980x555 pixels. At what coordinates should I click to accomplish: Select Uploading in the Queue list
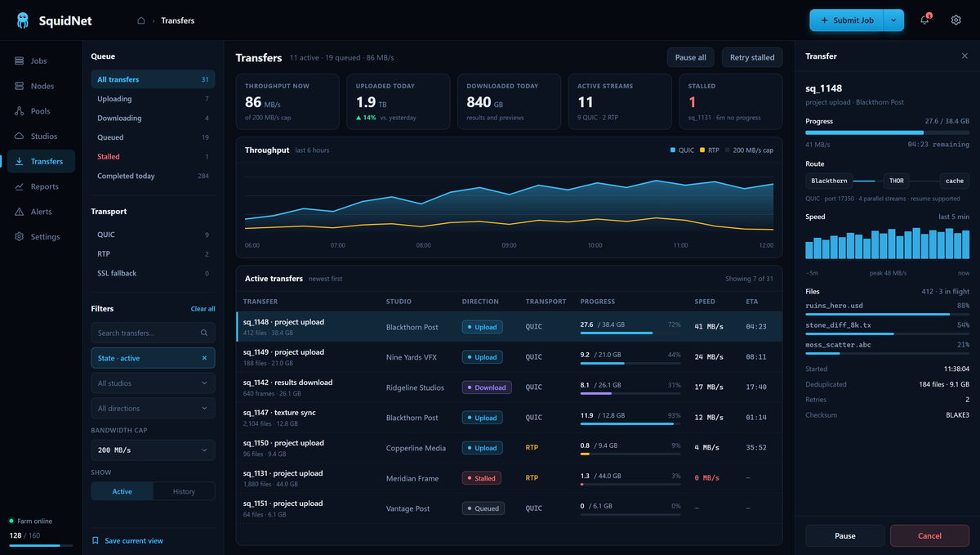click(x=153, y=99)
